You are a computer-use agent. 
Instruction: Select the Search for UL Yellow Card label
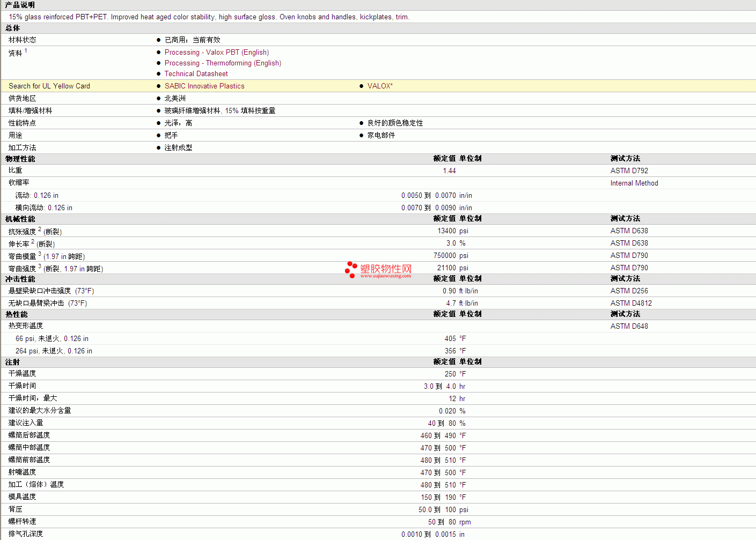pyautogui.click(x=49, y=86)
